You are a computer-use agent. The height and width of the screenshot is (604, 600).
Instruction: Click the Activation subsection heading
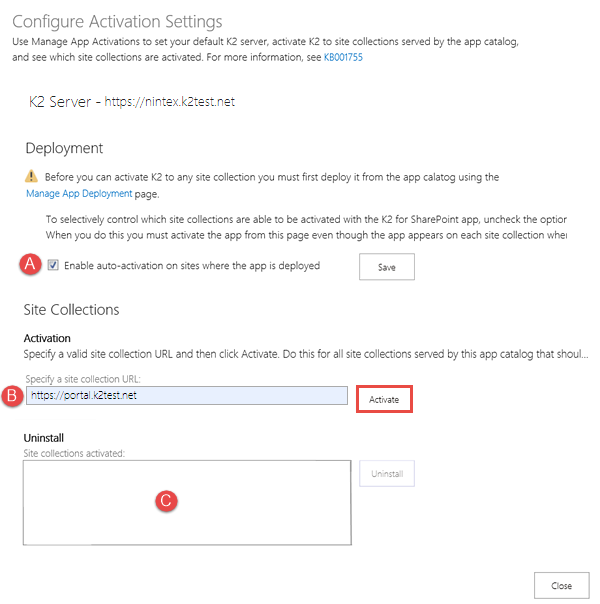pyautogui.click(x=47, y=338)
